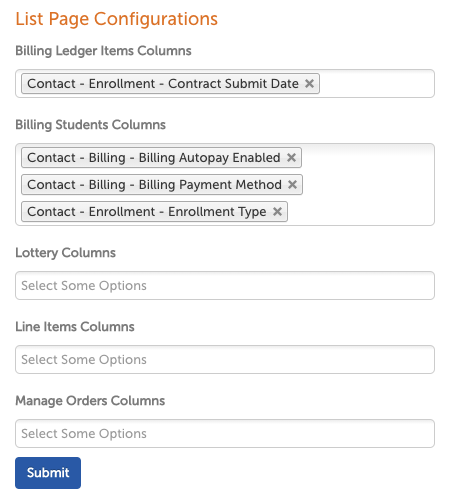
Task: Click the Lottery Columns label
Action: [65, 253]
